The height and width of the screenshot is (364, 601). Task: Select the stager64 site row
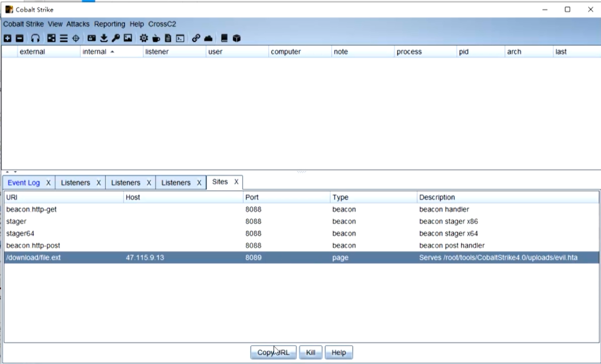coord(301,234)
